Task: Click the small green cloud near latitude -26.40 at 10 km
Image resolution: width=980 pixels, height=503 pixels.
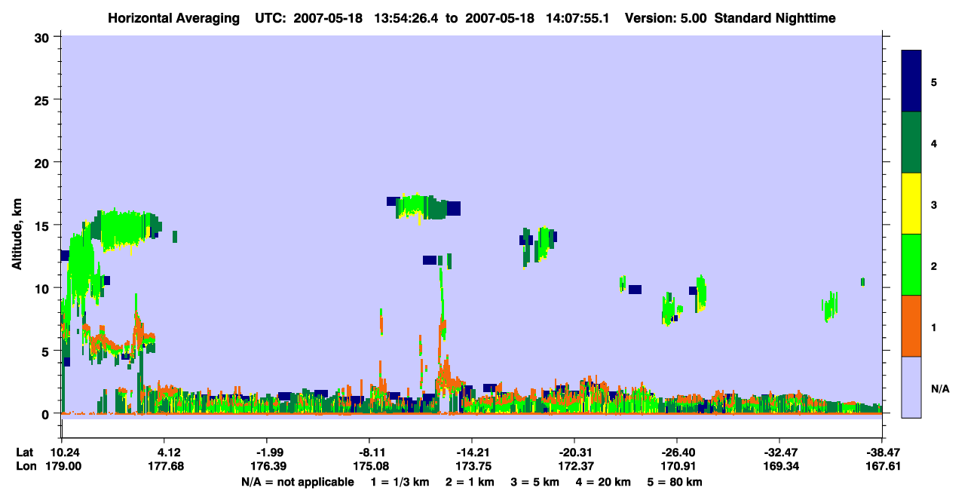Action: pos(701,293)
